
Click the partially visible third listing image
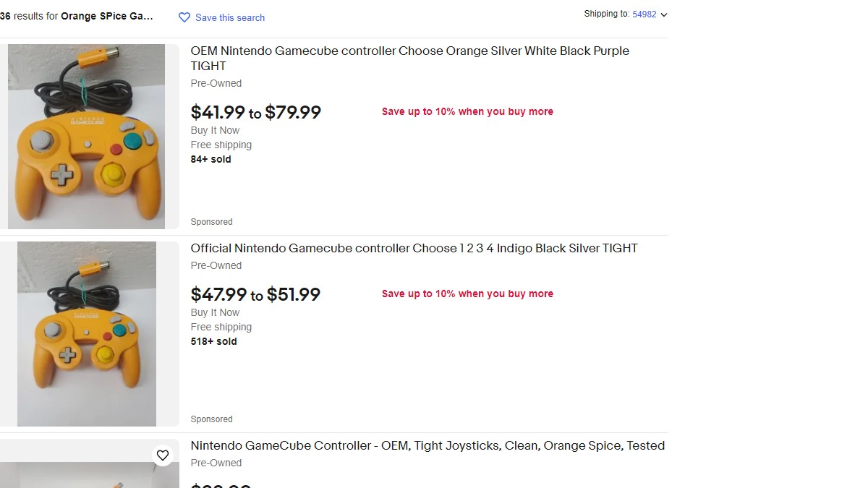pos(86,474)
